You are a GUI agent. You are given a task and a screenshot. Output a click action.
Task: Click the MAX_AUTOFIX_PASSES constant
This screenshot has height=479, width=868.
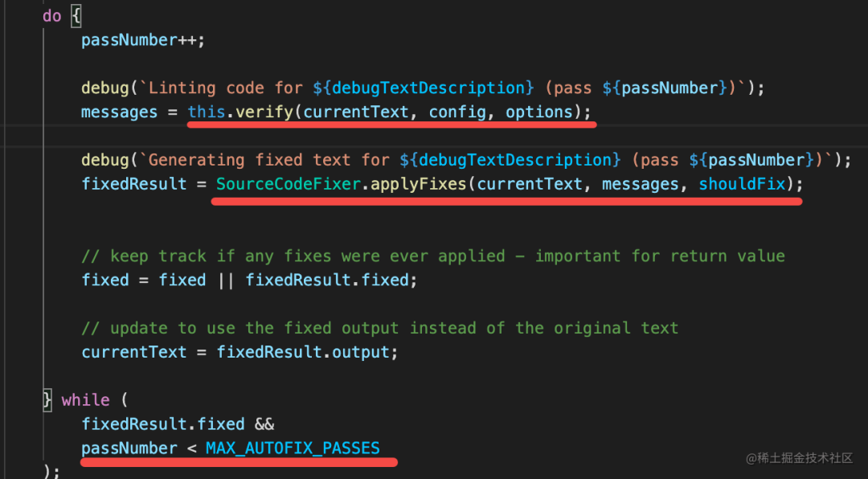293,448
